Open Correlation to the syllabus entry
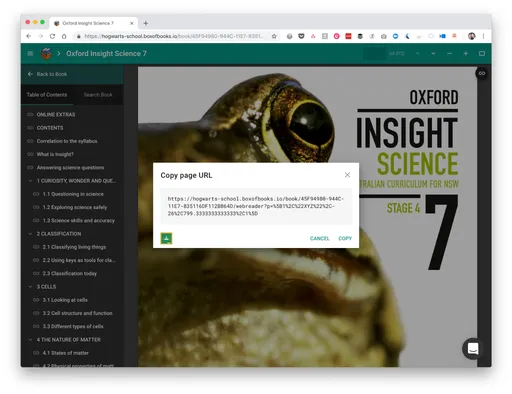The height and width of the screenshot is (394, 512). pyautogui.click(x=67, y=141)
